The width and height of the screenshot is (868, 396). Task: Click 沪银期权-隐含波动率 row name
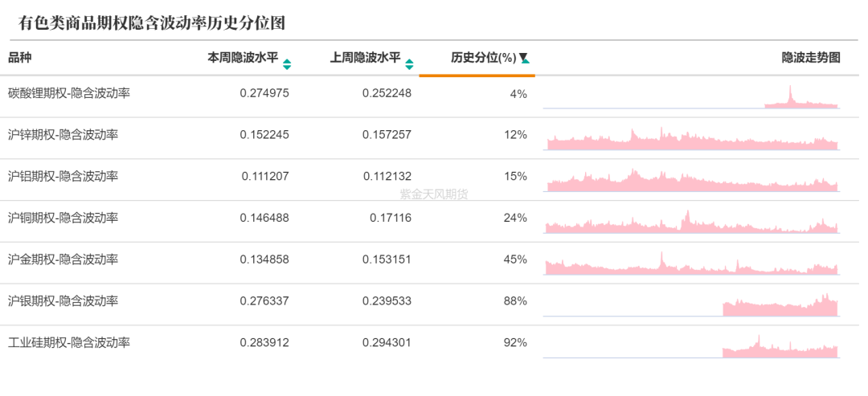tap(63, 301)
